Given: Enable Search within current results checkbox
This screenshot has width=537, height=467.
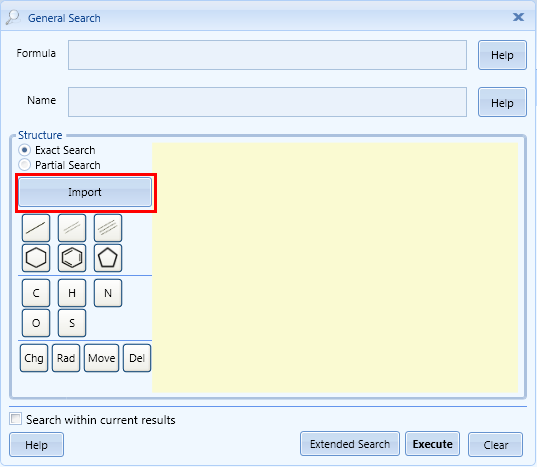Looking at the screenshot, I should (15, 419).
